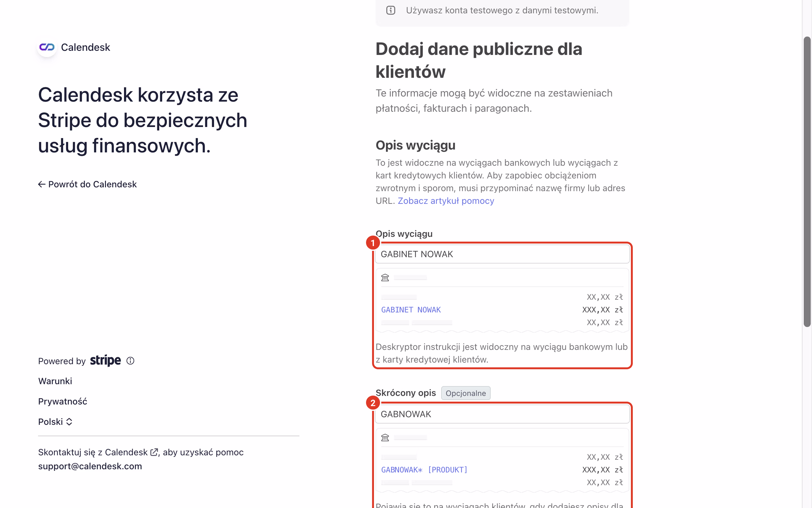Click the bold Opis wyciągu section heading
Screen dimensions: 812x508
tap(416, 145)
